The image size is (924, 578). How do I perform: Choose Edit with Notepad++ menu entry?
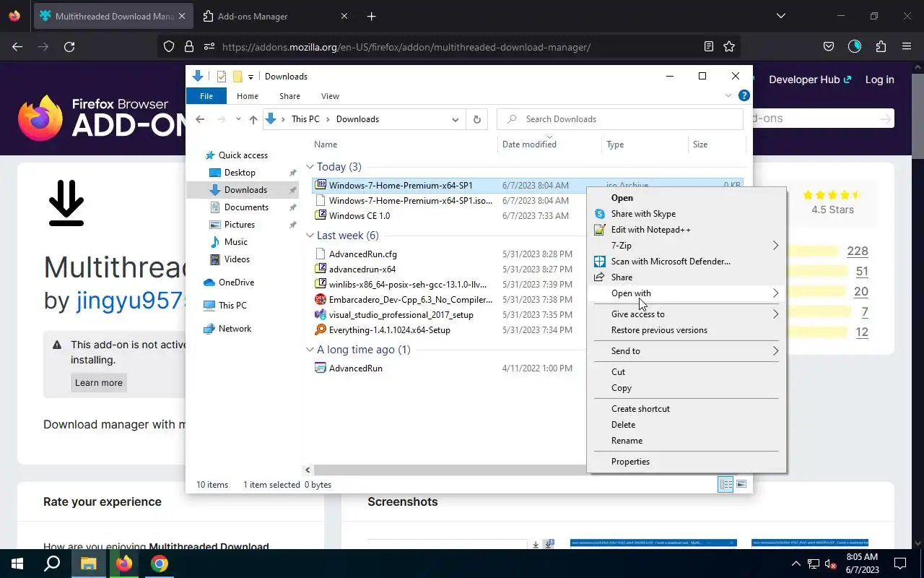point(686,230)
